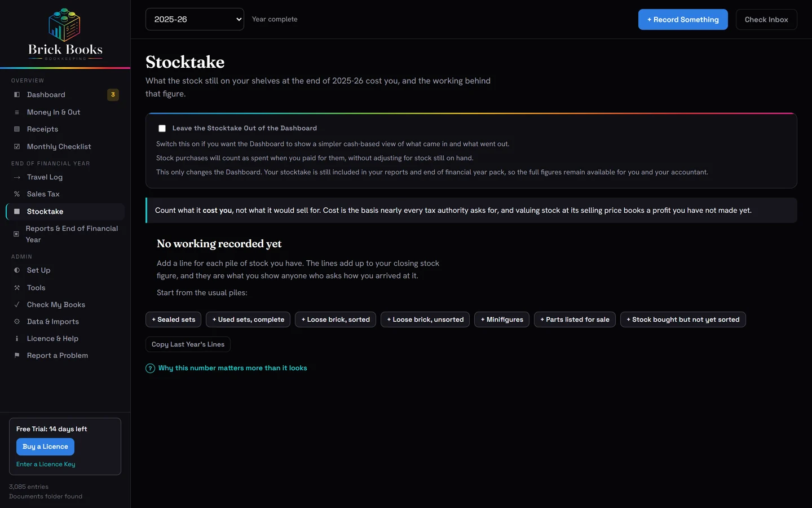Open the 2025-26 year dropdown
This screenshot has height=508, width=812.
pos(195,19)
